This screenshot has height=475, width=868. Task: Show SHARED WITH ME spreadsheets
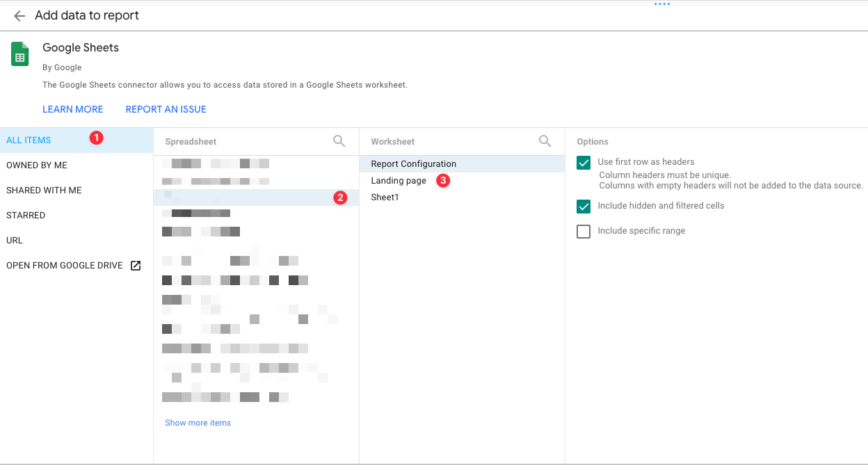click(77, 191)
